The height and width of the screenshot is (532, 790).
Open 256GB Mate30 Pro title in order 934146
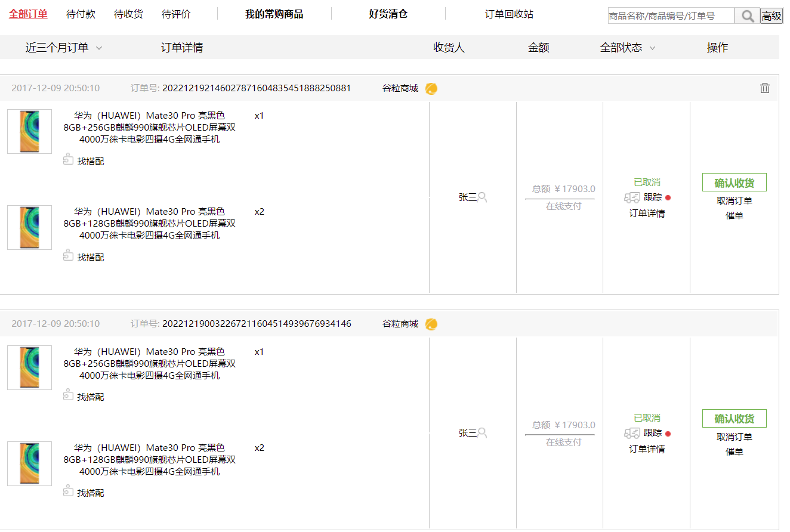click(x=150, y=364)
